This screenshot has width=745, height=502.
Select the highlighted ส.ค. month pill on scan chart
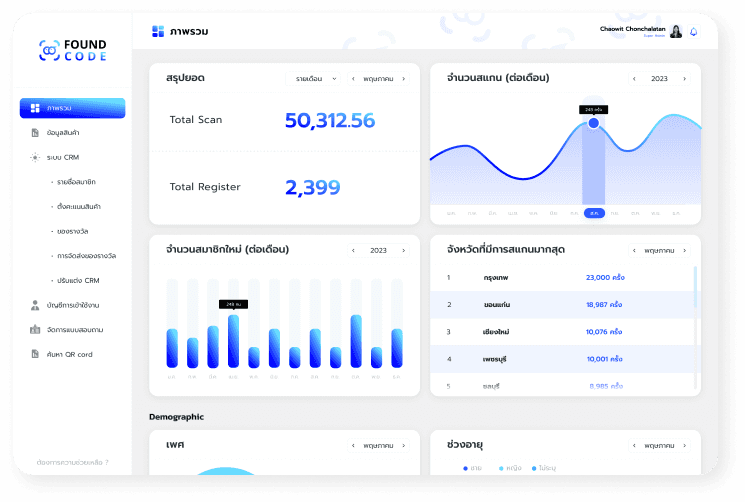click(x=594, y=213)
